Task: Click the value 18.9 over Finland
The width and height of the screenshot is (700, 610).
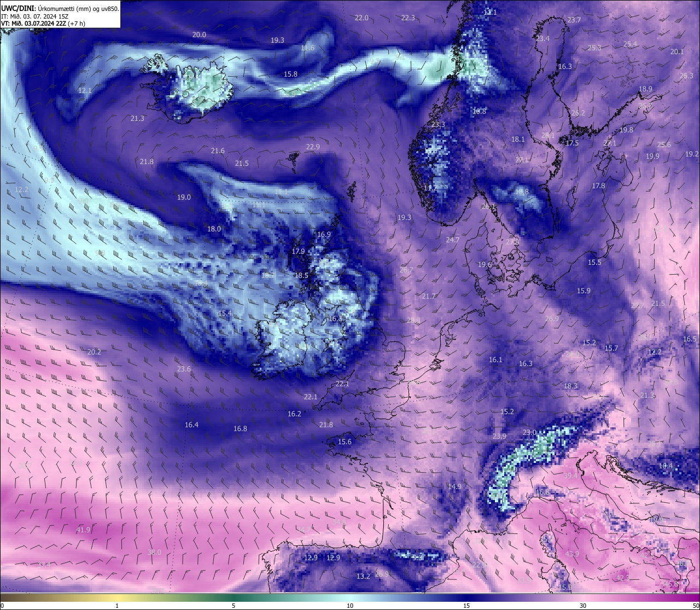Action: pyautogui.click(x=645, y=89)
